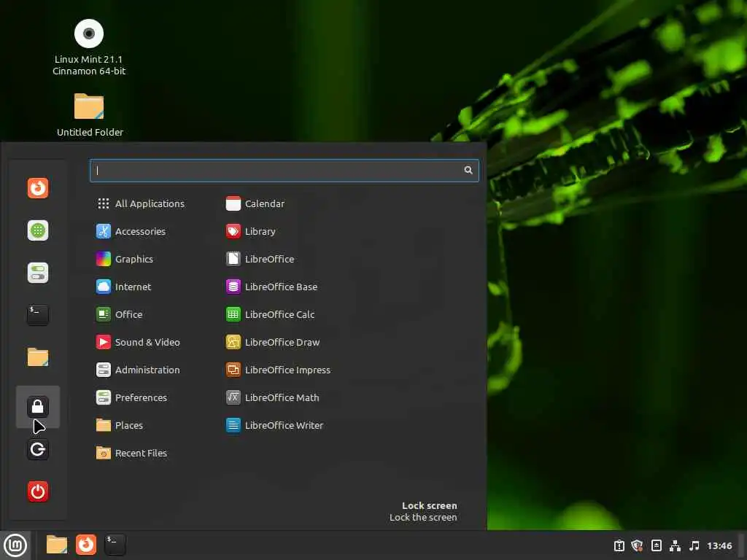Viewport: 747px width, 560px height.
Task: Click the red Quit power icon
Action: (x=38, y=491)
